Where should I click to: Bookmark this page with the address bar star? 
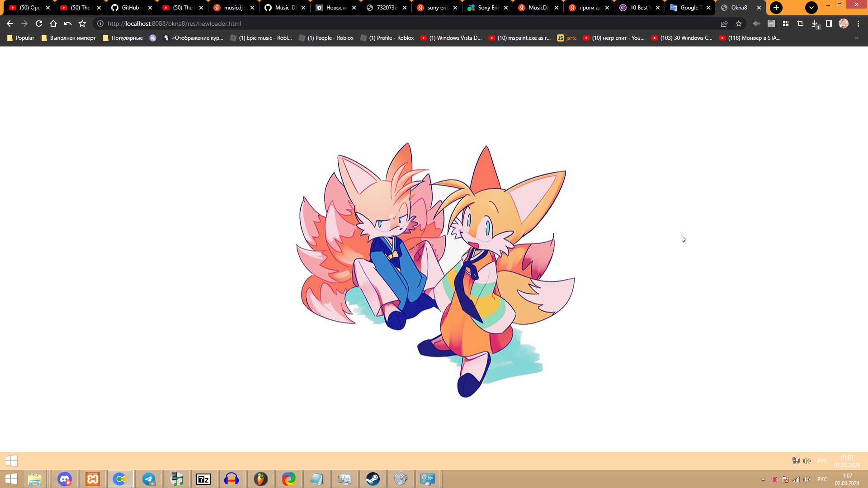[739, 23]
